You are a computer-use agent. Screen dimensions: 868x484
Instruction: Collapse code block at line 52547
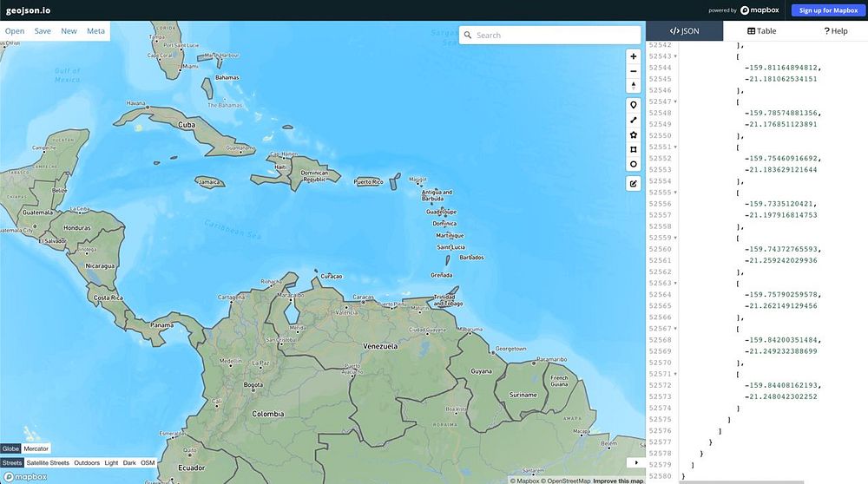point(675,101)
